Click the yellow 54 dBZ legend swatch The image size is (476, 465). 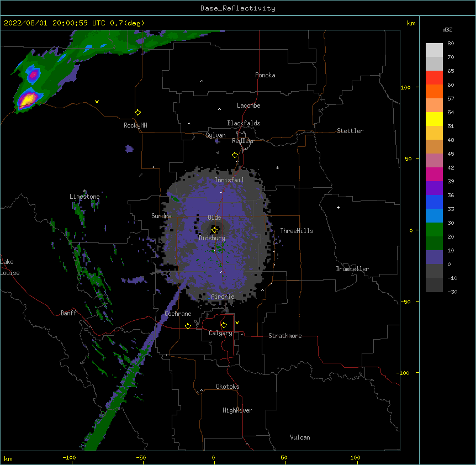point(434,119)
